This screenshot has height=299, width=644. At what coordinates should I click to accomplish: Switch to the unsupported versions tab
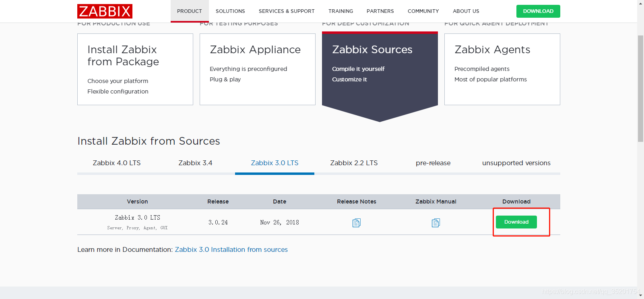tap(516, 163)
